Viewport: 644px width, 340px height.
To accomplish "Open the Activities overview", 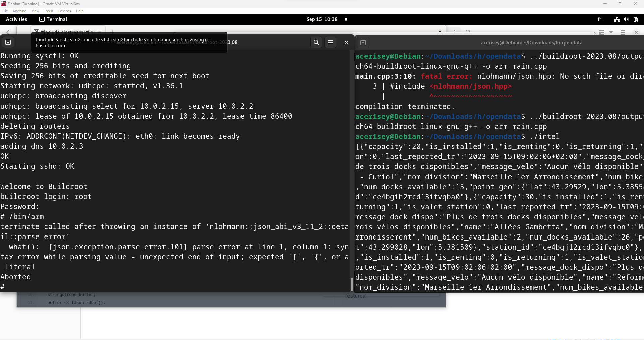I will (16, 19).
